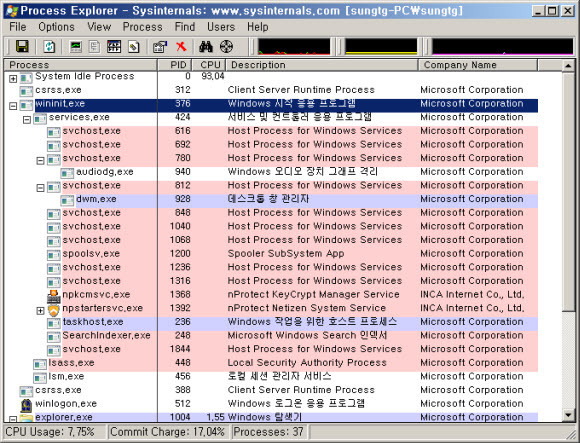Click the SearchIndexer.exe process icon

(54, 337)
